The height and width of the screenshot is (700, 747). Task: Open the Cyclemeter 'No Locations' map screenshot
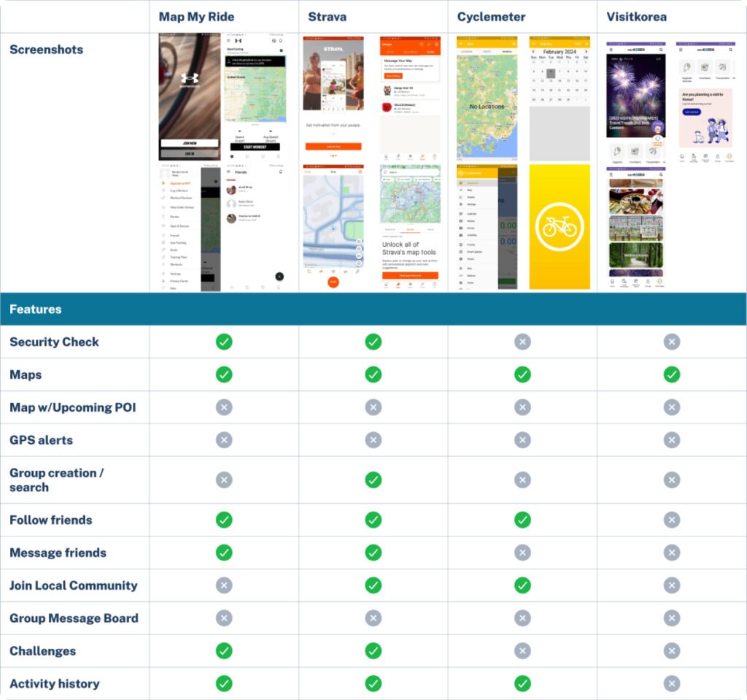487,99
